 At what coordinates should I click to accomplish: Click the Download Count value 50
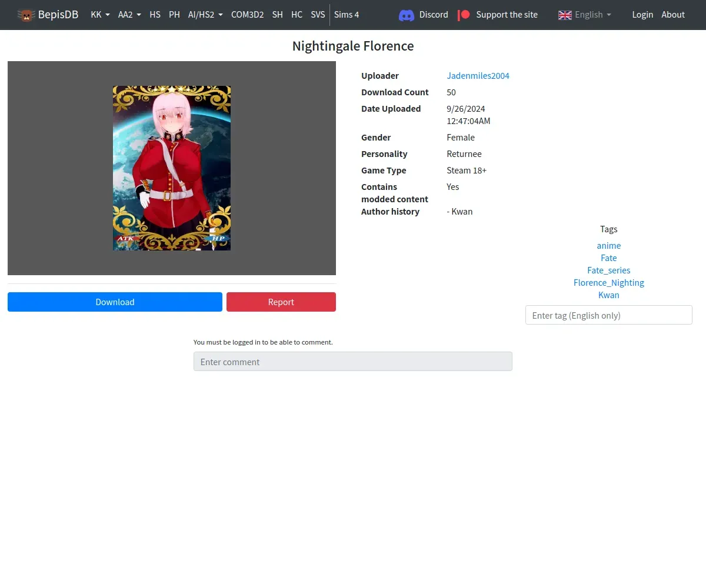click(451, 92)
